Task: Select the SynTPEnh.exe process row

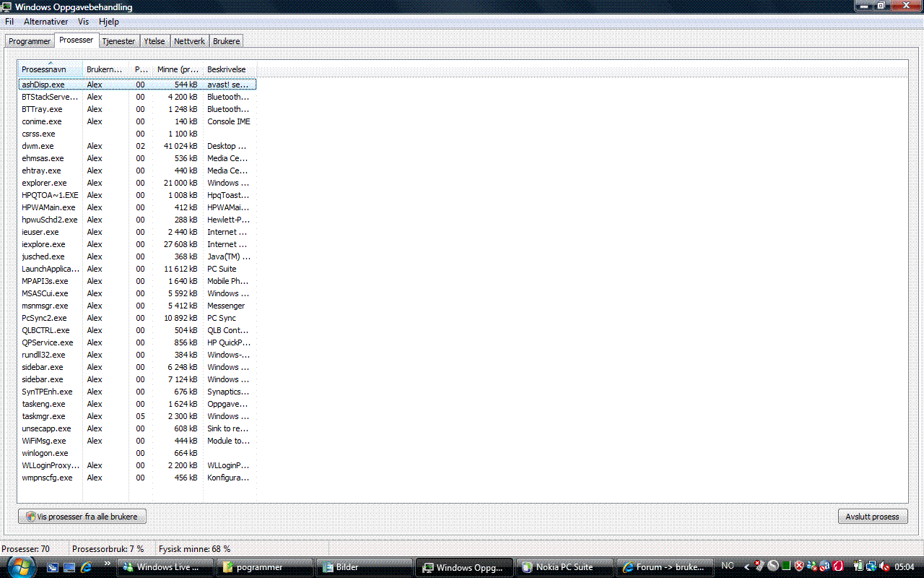Action: click(137, 392)
